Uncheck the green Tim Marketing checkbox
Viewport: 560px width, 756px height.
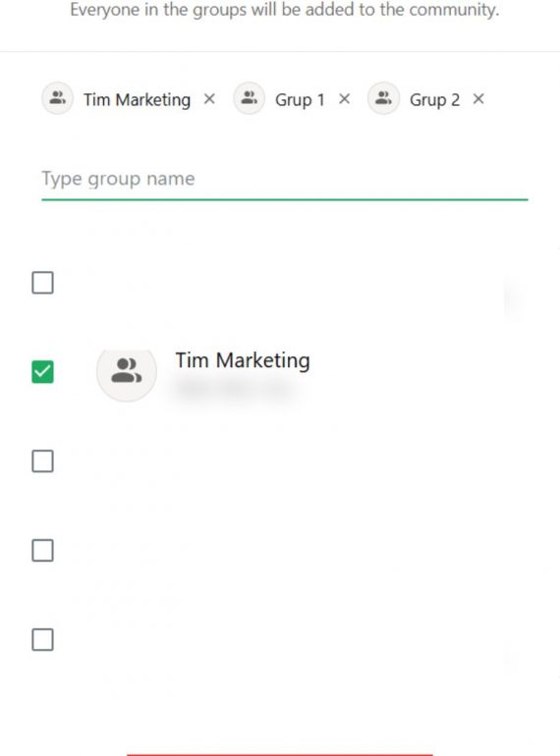coord(42,372)
